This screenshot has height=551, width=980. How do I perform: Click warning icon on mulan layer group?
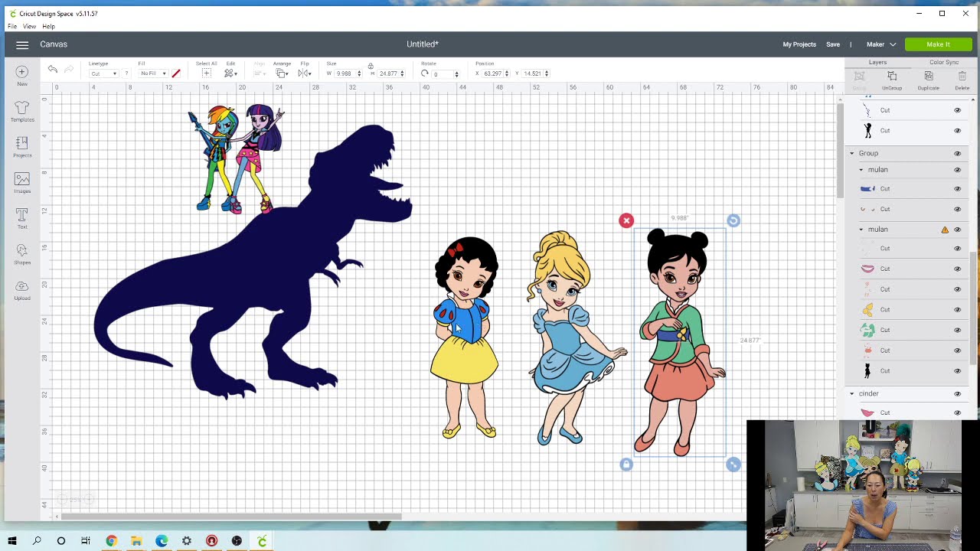[945, 230]
